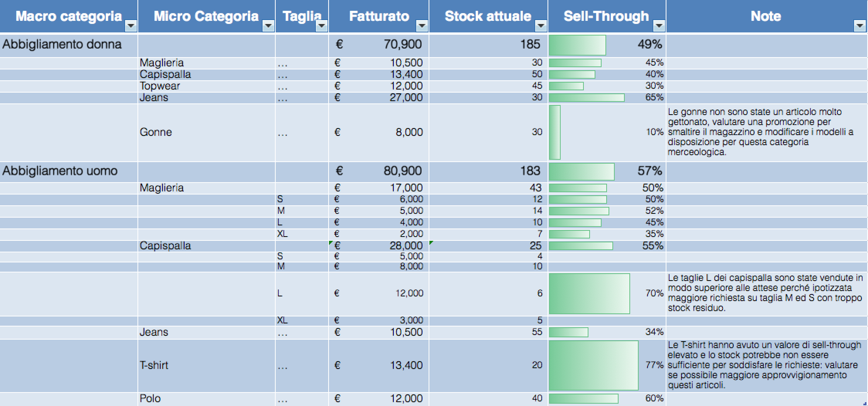Open the Sell-Through filter dropdown
Image resolution: width=868 pixels, height=406 pixels.
click(x=658, y=26)
